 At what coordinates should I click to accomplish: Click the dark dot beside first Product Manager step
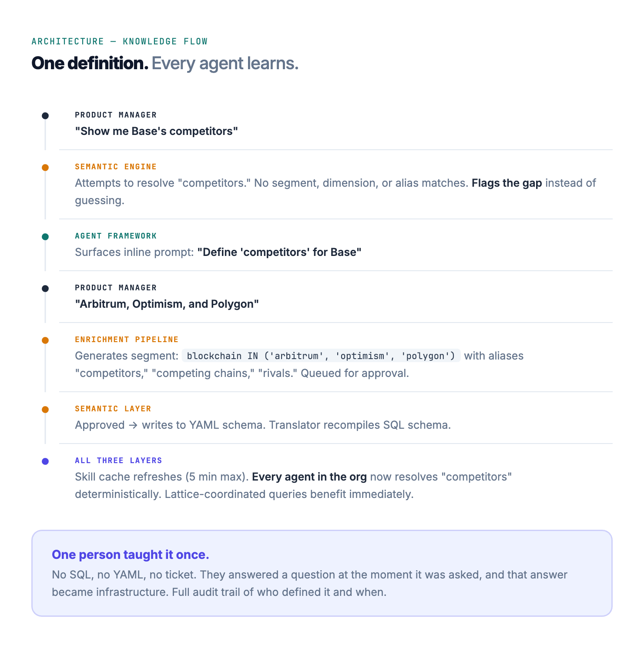(45, 116)
